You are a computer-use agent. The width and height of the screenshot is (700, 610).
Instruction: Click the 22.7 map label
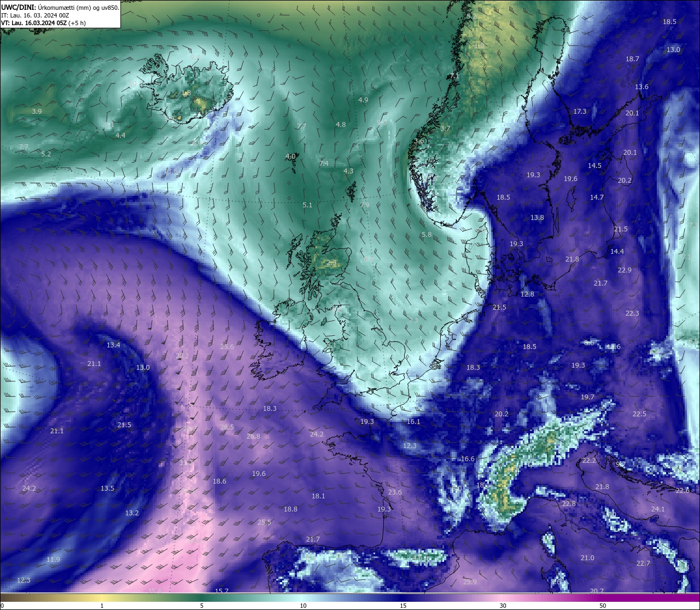pyautogui.click(x=643, y=563)
